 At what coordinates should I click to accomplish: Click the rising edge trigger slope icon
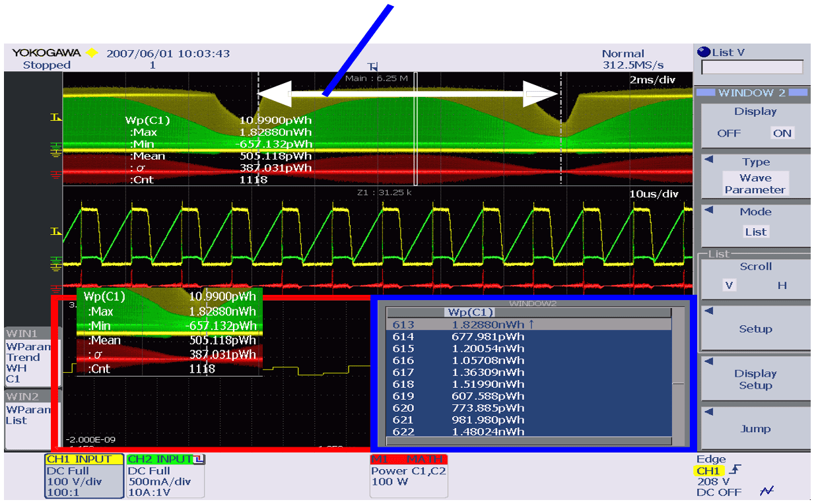click(736, 470)
